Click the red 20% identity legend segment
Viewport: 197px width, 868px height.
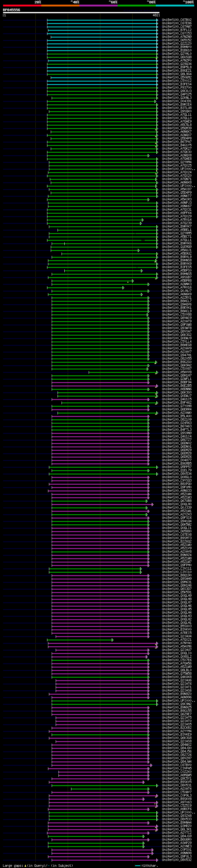[x=22, y=6]
